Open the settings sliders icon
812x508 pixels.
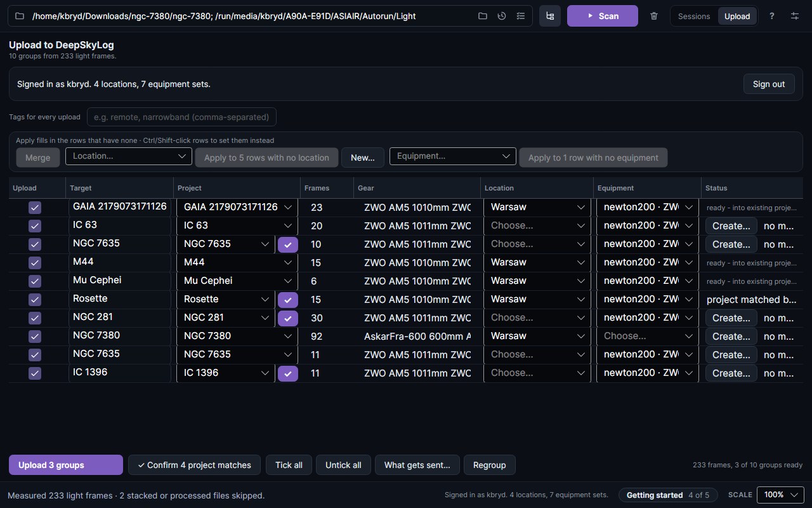click(x=794, y=16)
